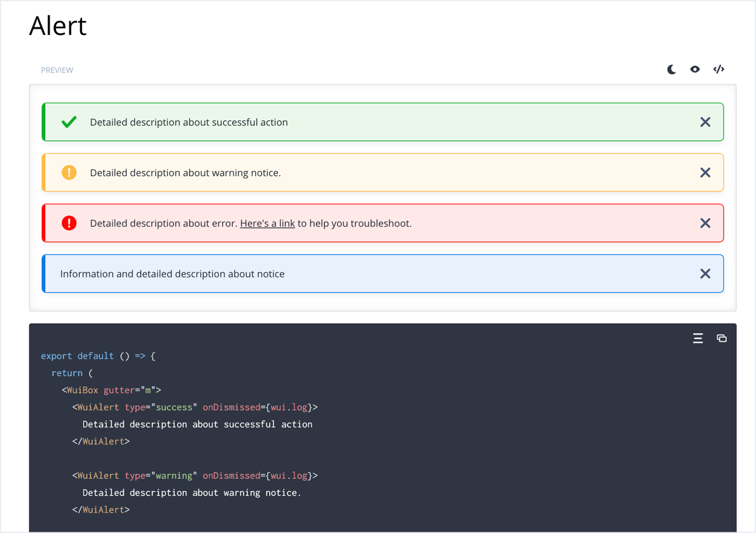Toggle preview visibility with the eye icon
This screenshot has width=756, height=533.
694,69
